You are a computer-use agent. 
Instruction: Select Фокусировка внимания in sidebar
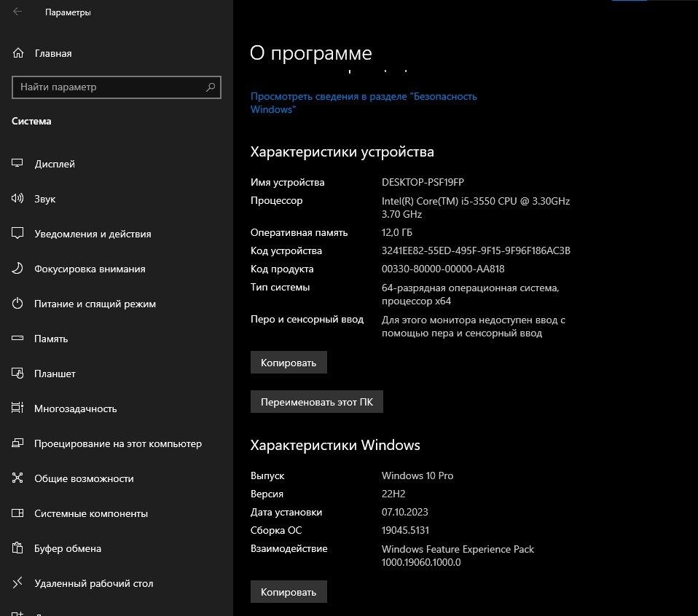point(117,269)
